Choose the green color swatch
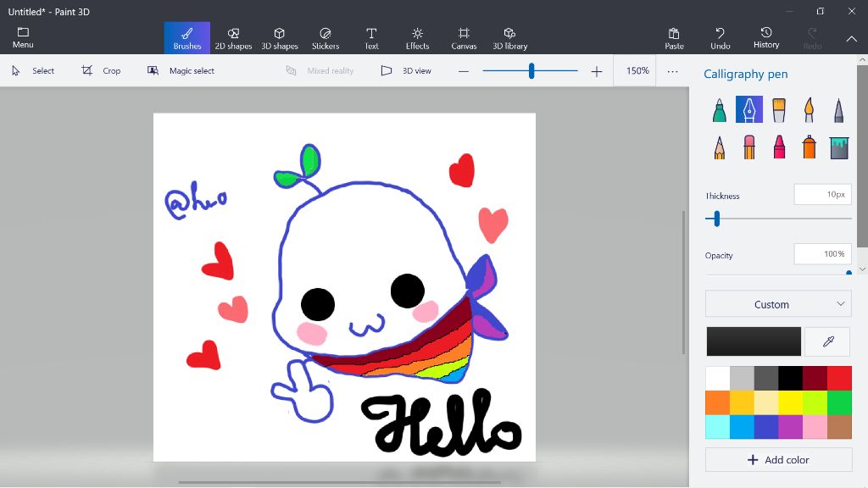Screen dimensions: 868x488 (x=839, y=402)
